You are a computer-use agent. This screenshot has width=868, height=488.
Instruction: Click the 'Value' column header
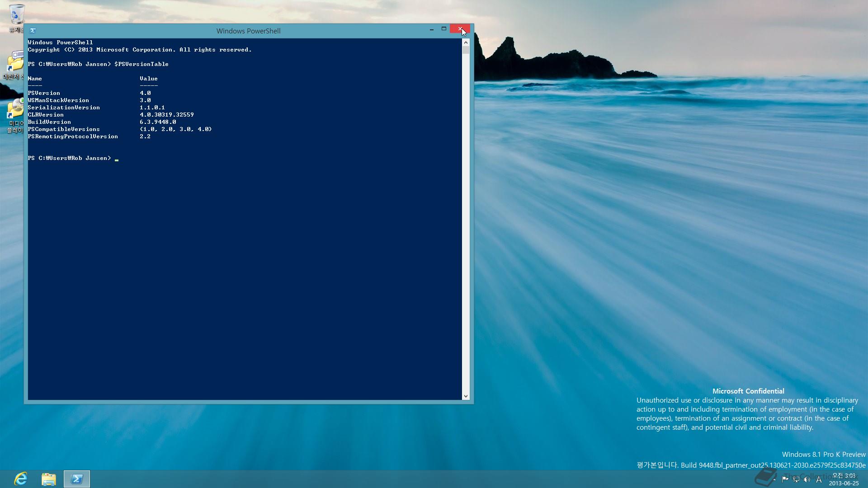[x=149, y=79]
